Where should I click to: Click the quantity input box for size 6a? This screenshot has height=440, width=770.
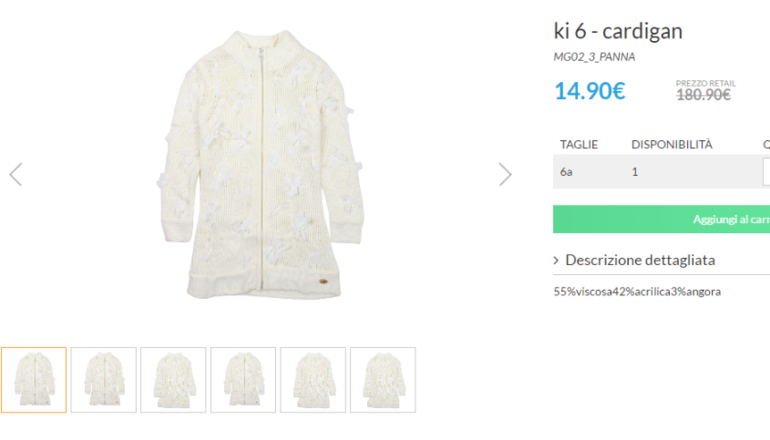coord(765,172)
